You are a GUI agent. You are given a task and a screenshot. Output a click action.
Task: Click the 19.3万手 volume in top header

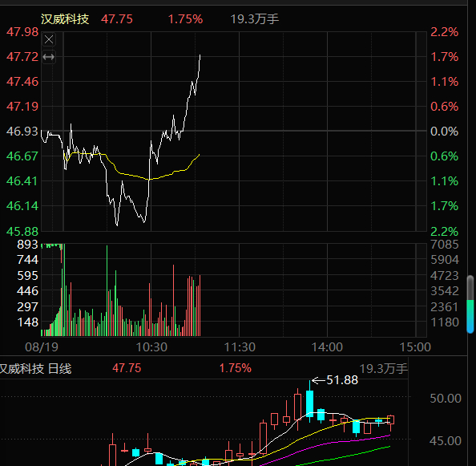[x=254, y=19]
